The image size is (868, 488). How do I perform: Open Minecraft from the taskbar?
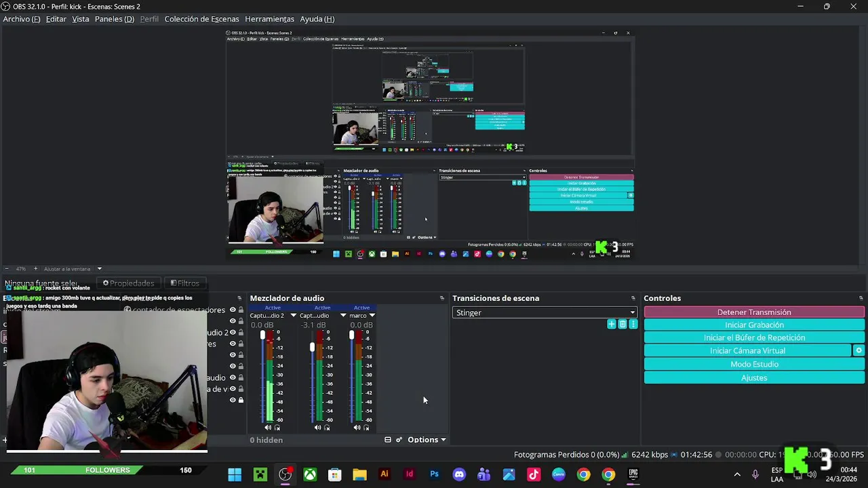260,474
